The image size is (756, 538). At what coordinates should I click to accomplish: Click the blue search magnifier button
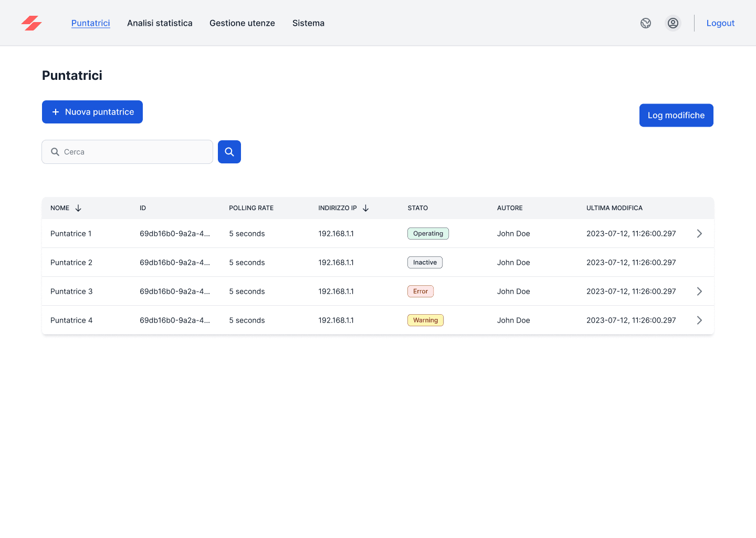(x=229, y=152)
